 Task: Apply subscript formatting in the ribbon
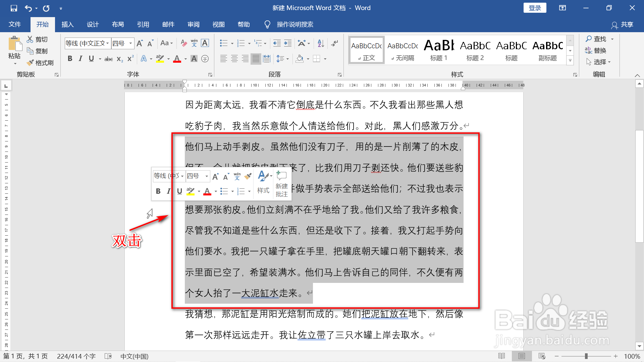coord(119,59)
